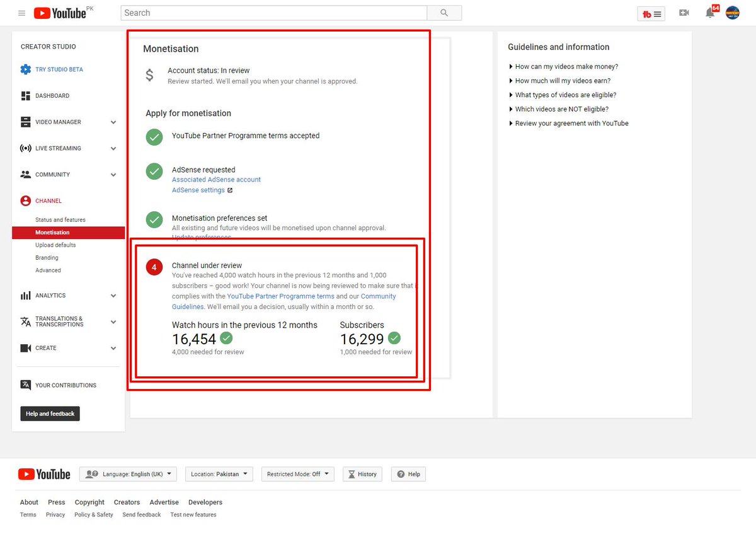Click the AdSense settings external link icon

coord(230,190)
